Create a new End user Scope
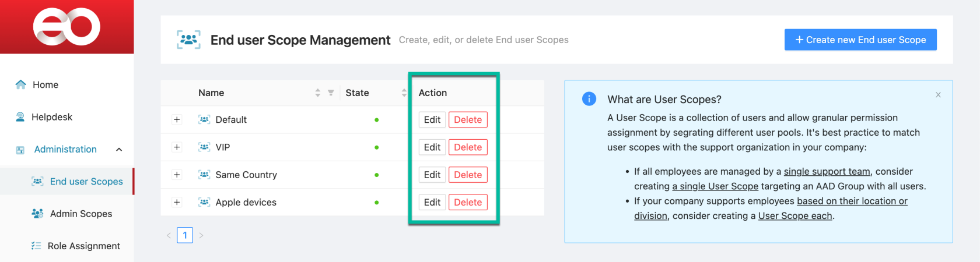The image size is (980, 262). coord(860,40)
